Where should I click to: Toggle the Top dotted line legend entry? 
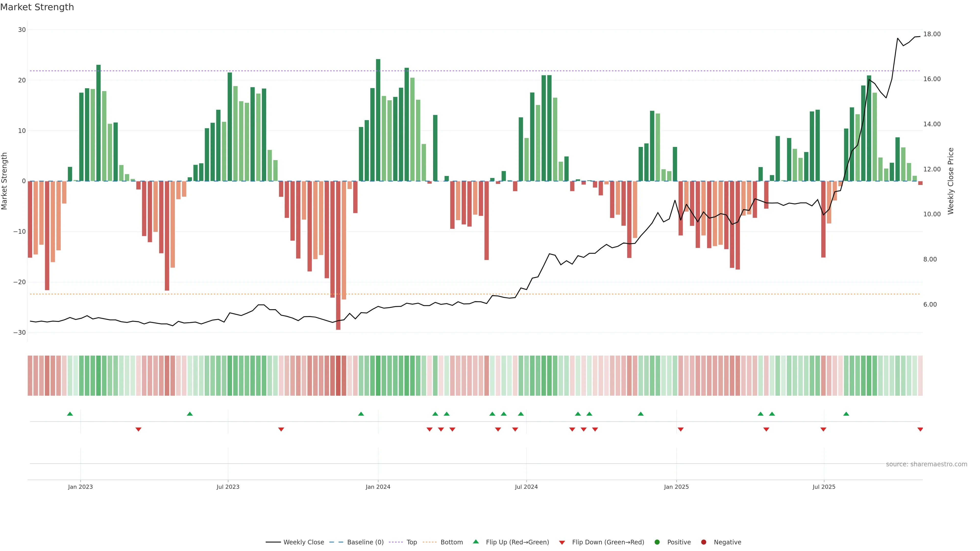coord(412,542)
